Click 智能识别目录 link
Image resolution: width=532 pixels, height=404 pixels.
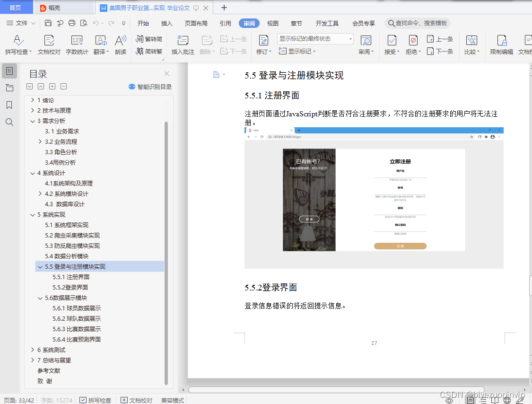click(150, 87)
